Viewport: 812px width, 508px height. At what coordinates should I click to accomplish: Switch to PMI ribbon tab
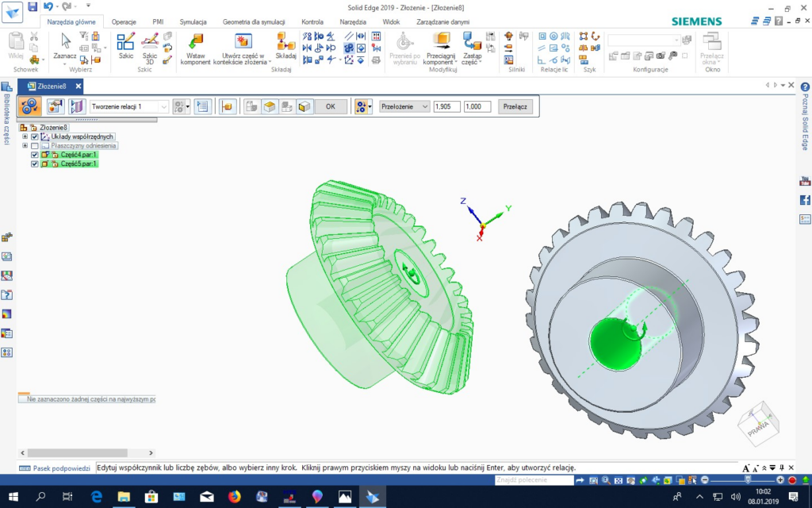[x=158, y=21]
